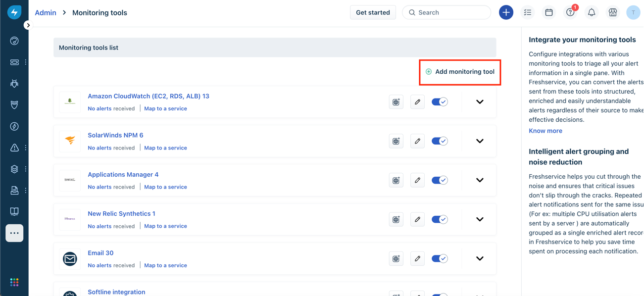644x296 pixels.
Task: Click No alerts link under Applications Manager 4
Action: [99, 187]
